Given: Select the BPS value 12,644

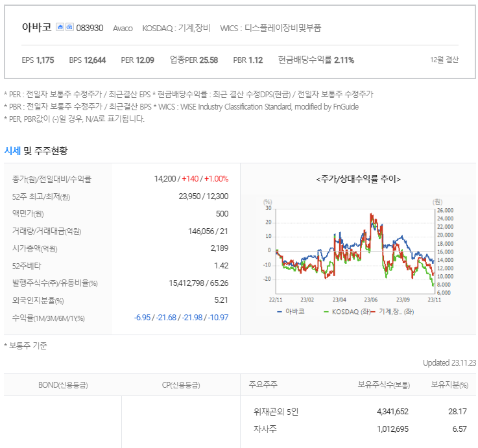Looking at the screenshot, I should coord(95,60).
